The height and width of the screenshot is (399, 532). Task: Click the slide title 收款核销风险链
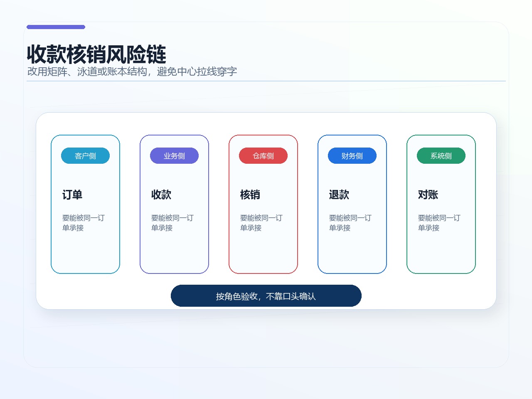click(x=96, y=54)
